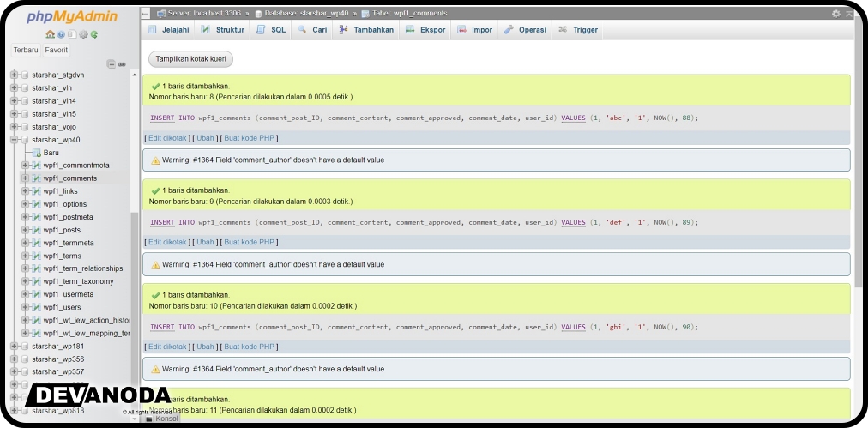Click the table icon beside wpf1_terms

tap(37, 256)
